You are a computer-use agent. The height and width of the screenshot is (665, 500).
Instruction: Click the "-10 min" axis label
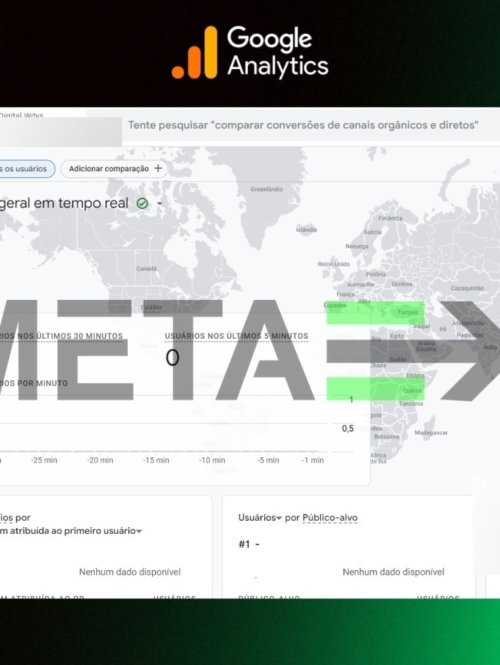212,460
